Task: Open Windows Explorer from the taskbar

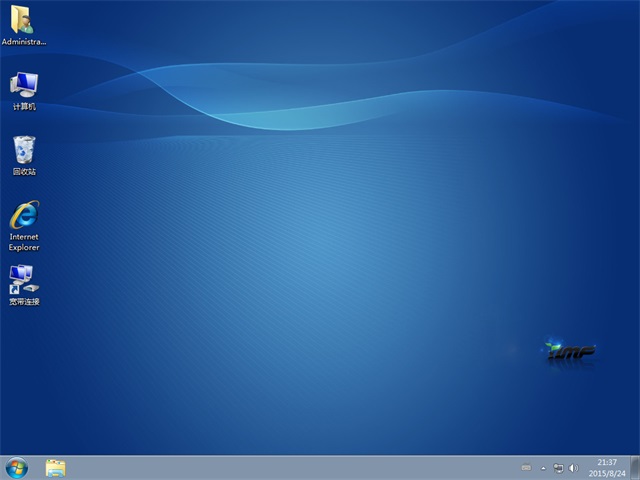Action: coord(55,467)
